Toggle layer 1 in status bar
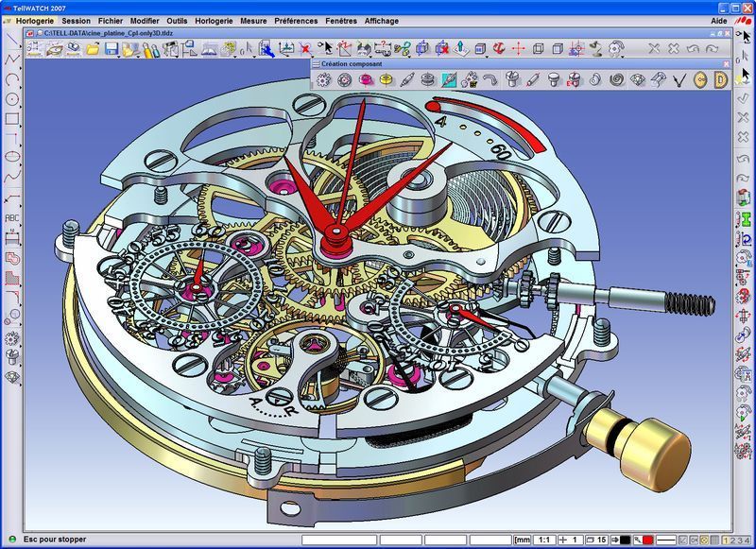 point(728,540)
